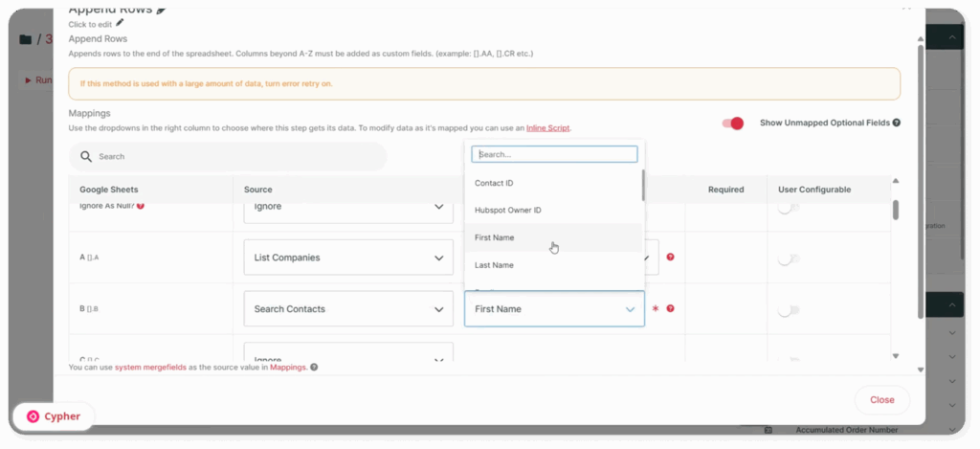Close the Append Rows dialog with Close button
This screenshot has height=449, width=980.
click(881, 399)
